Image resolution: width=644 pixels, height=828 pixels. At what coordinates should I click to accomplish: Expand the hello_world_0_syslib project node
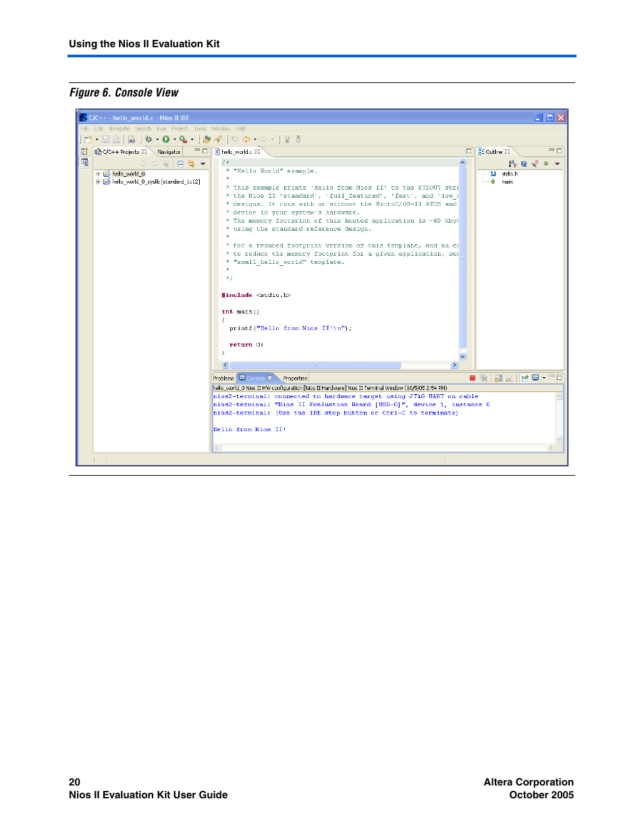98,182
